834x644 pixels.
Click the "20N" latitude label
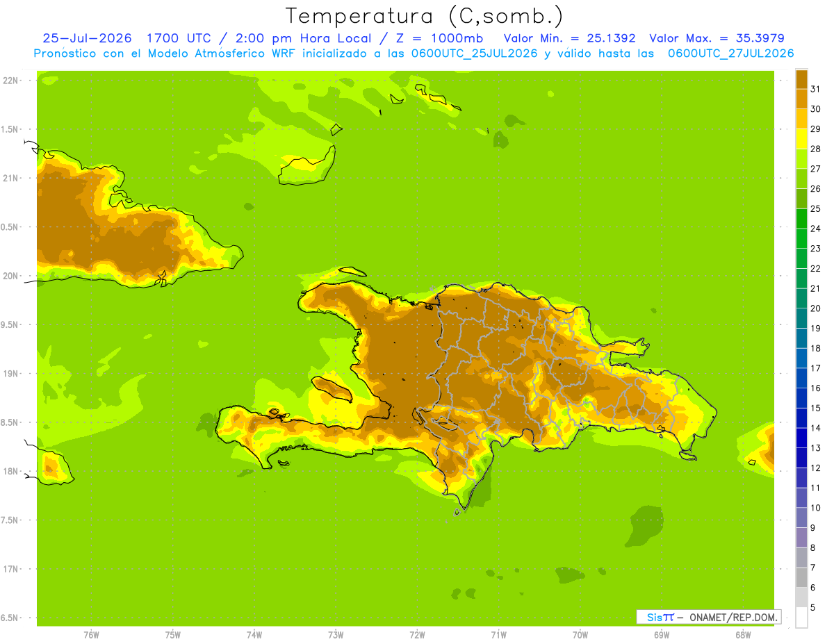(x=10, y=276)
